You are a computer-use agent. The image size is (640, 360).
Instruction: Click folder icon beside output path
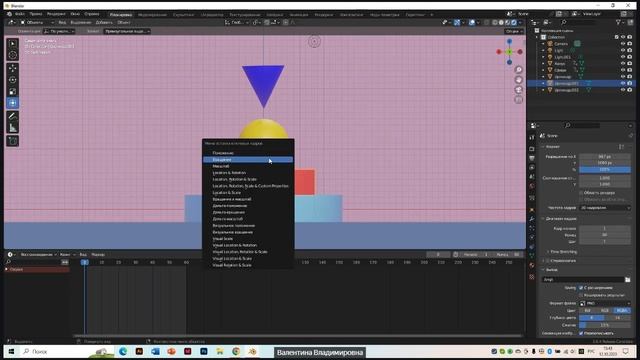pos(627,280)
